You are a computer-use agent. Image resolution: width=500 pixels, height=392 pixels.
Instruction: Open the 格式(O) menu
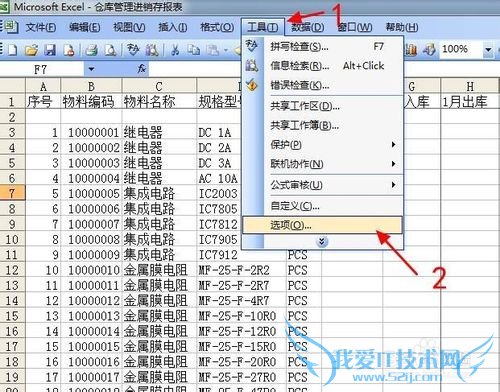pyautogui.click(x=217, y=27)
